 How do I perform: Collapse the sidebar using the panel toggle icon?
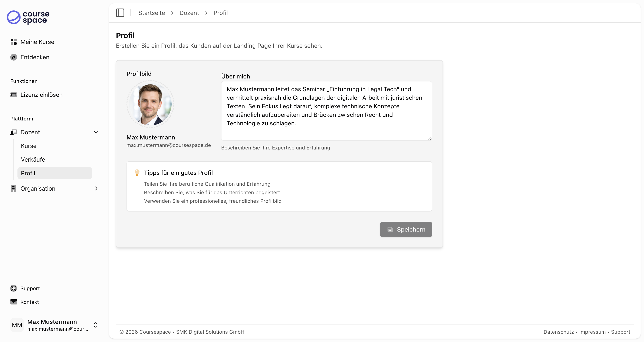(120, 13)
